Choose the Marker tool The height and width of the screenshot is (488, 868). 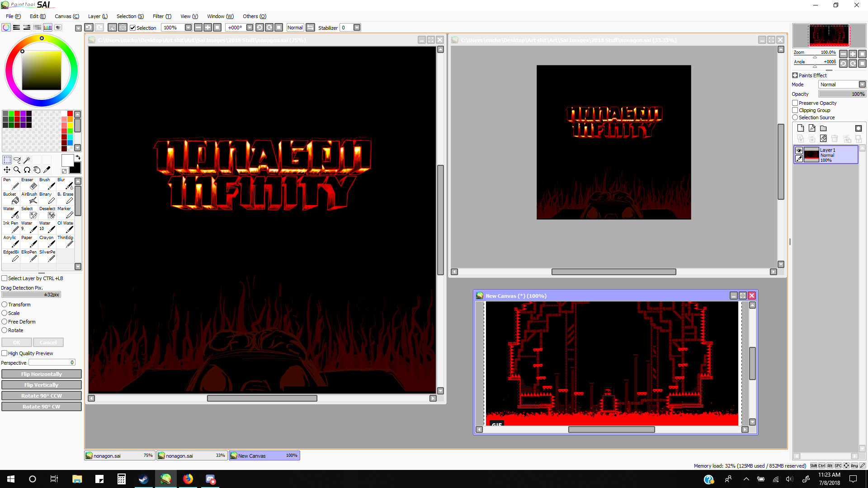tap(65, 212)
